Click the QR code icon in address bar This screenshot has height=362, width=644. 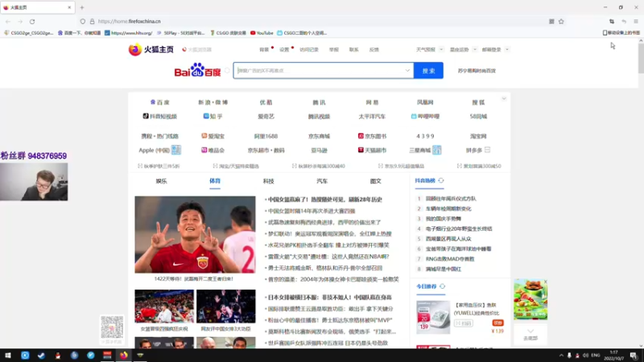[551, 22]
